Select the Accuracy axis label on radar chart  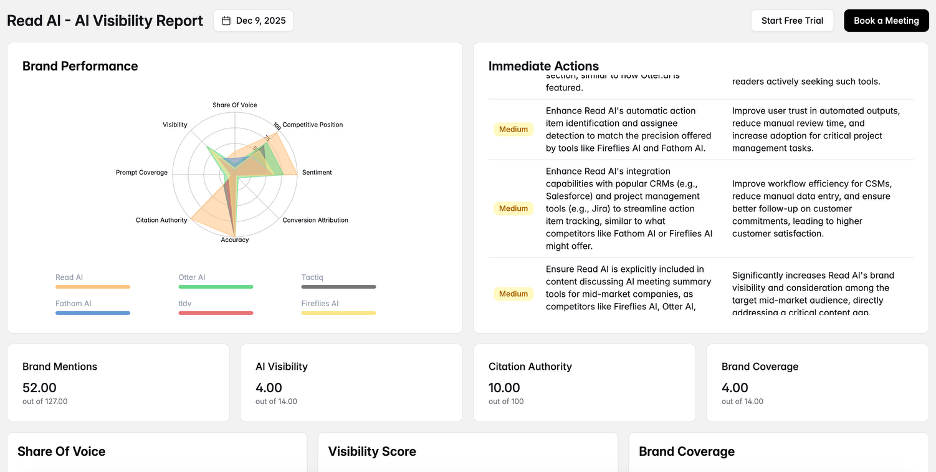(x=235, y=240)
